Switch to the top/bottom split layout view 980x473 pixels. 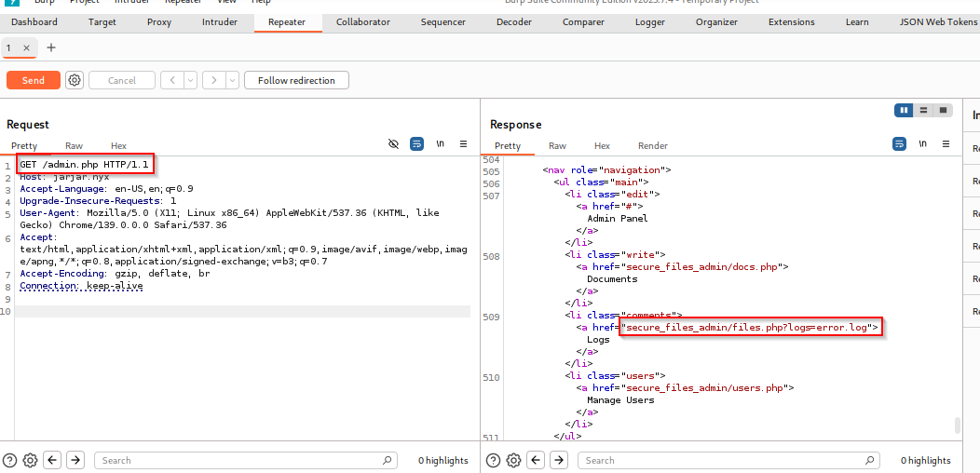(923, 110)
